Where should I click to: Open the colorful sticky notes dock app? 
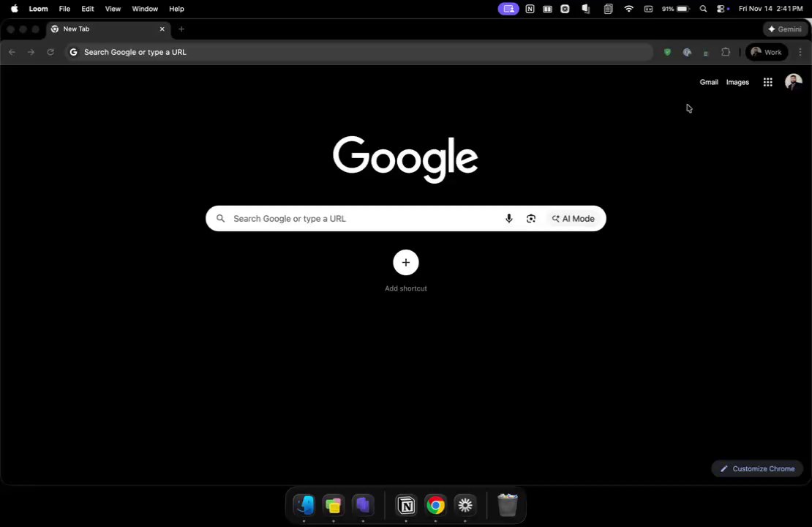[334, 505]
